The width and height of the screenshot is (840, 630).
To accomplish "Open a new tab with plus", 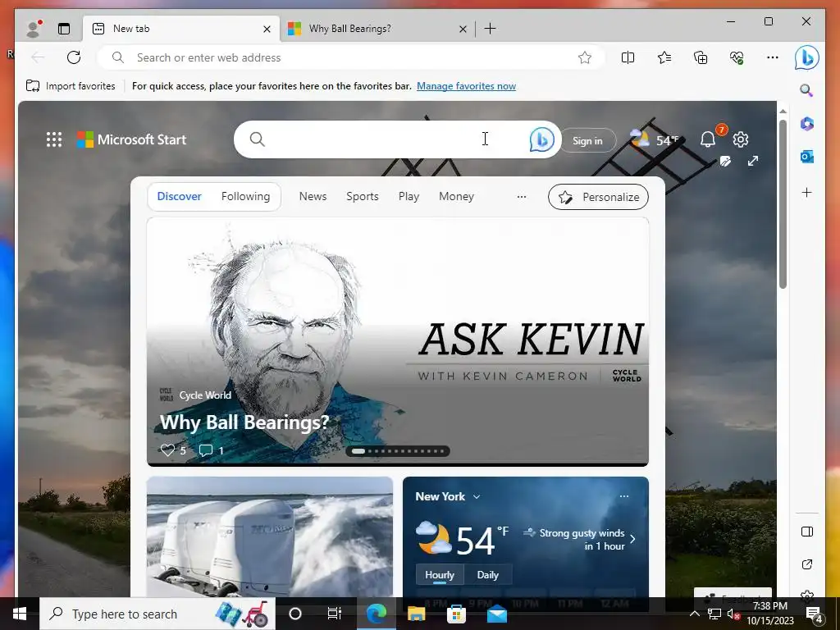I will click(490, 29).
